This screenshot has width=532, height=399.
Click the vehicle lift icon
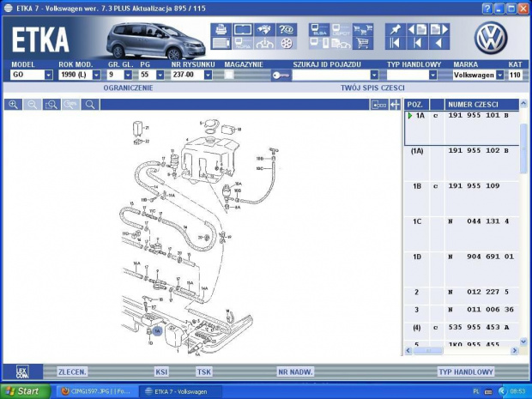click(x=264, y=44)
